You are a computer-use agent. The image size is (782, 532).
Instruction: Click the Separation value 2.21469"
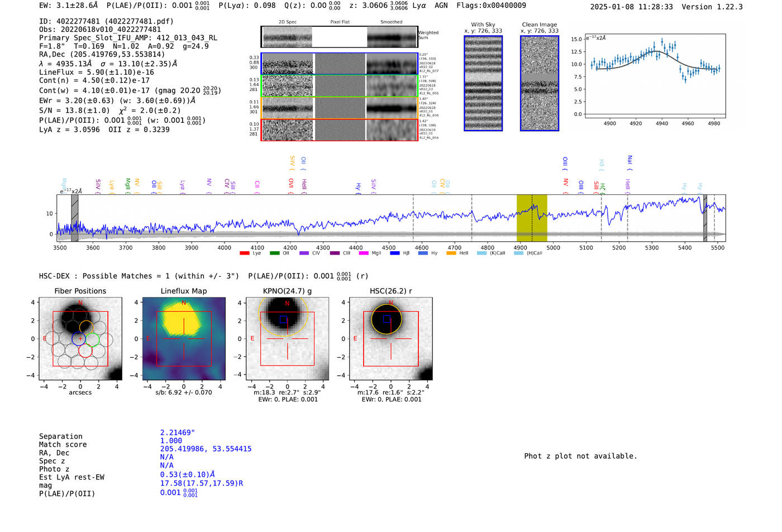tap(178, 433)
